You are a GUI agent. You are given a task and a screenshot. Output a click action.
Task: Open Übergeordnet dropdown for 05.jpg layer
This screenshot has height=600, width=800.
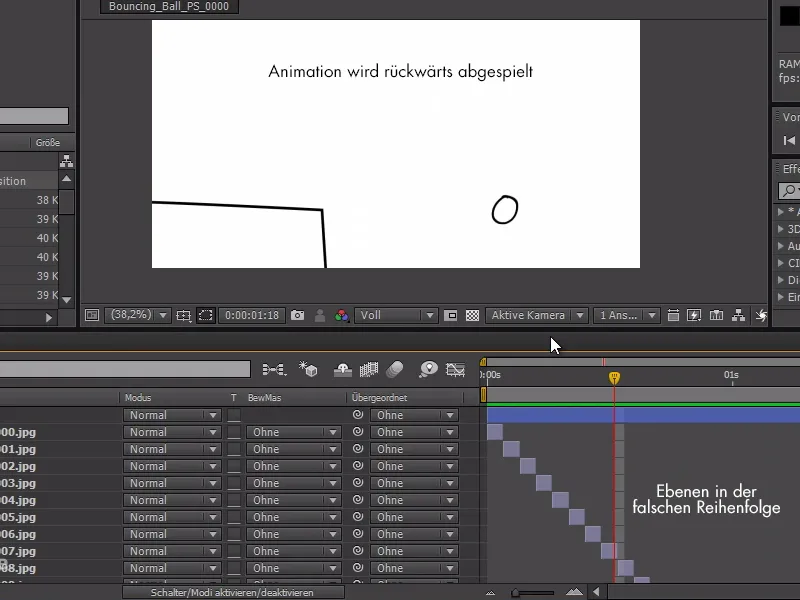coord(414,517)
